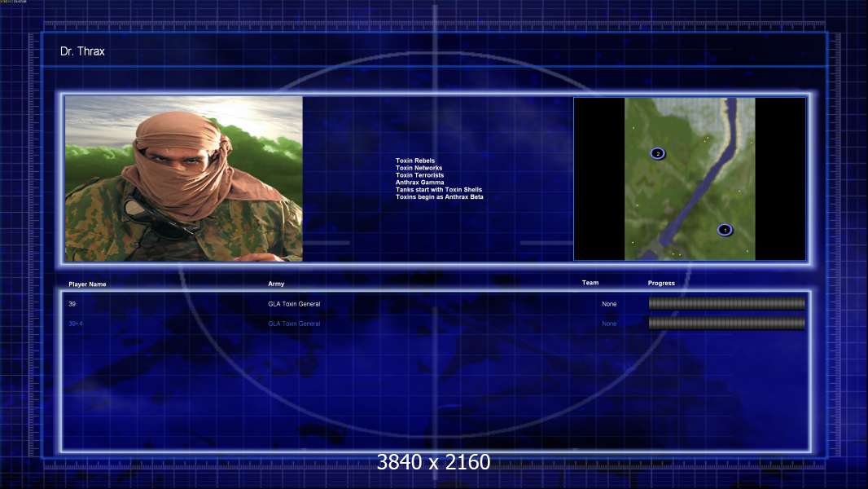Click the map preview image
Viewport: 868px width, 489px height.
[690, 178]
